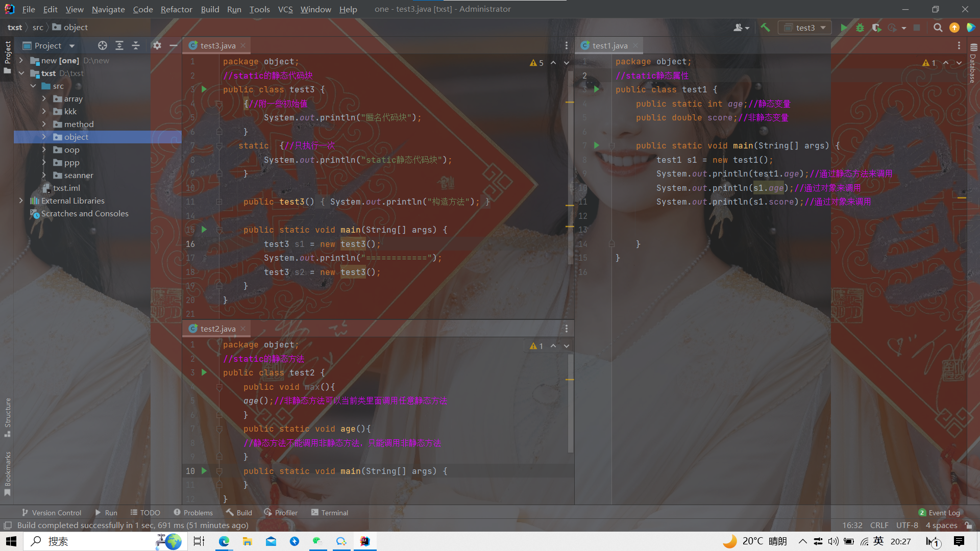The width and height of the screenshot is (980, 551).
Task: Expand the array folder
Action: (44, 98)
